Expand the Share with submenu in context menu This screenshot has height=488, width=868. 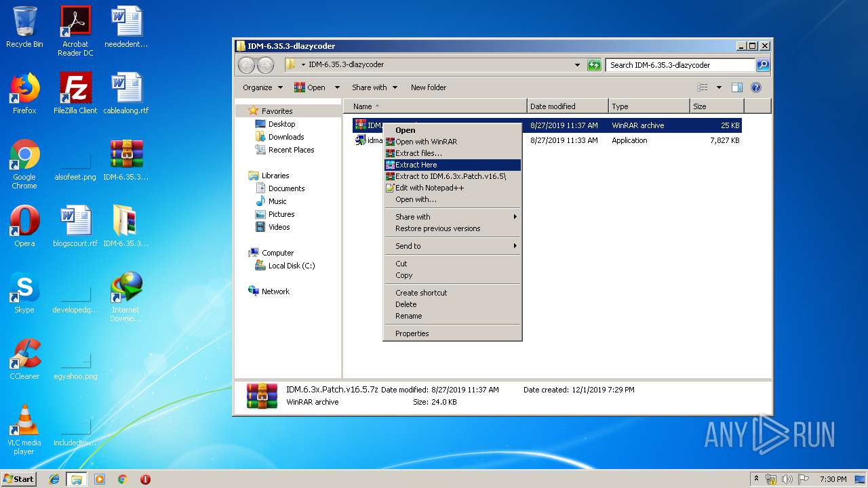pos(452,217)
